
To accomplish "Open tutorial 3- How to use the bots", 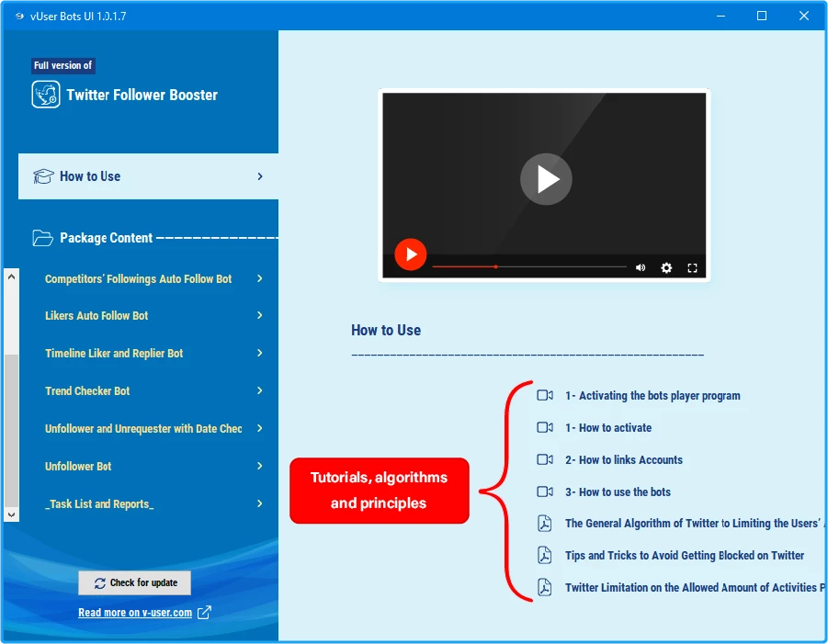I will click(x=618, y=492).
